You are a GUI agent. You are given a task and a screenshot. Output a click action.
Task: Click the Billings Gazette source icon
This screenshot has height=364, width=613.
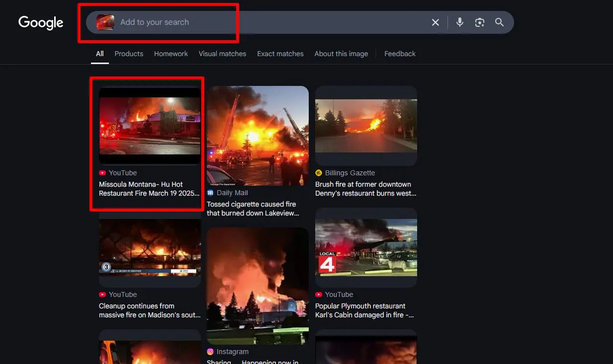point(319,173)
